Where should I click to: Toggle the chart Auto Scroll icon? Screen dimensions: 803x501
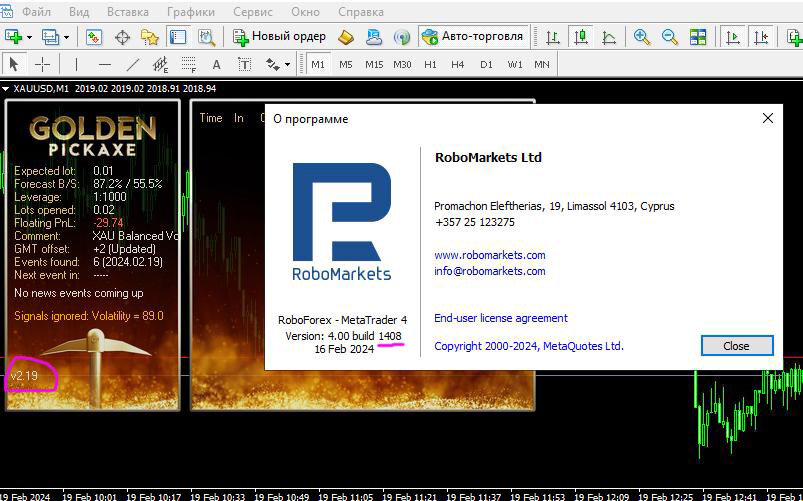(733, 37)
